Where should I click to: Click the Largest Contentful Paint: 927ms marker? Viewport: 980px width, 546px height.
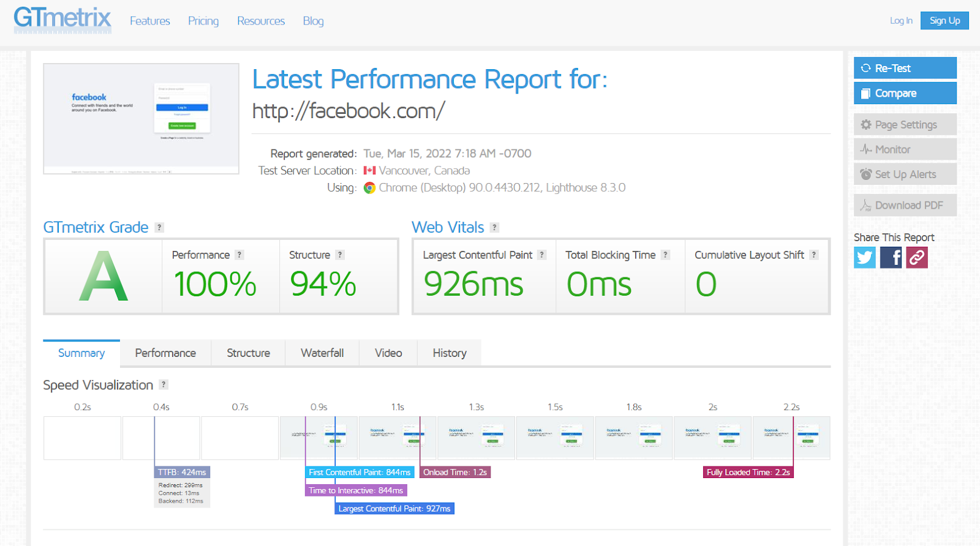coord(394,509)
